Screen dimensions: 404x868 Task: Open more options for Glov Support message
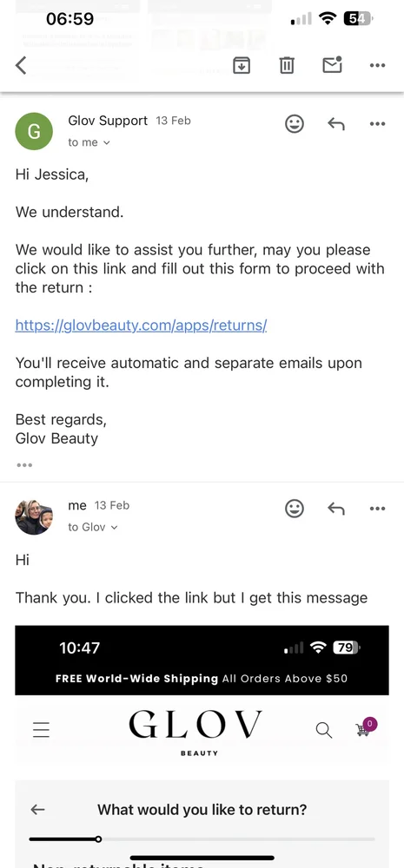377,124
